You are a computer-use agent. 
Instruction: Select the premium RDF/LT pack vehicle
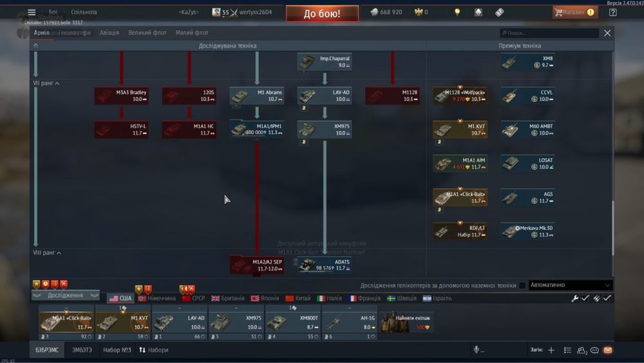pos(460,231)
